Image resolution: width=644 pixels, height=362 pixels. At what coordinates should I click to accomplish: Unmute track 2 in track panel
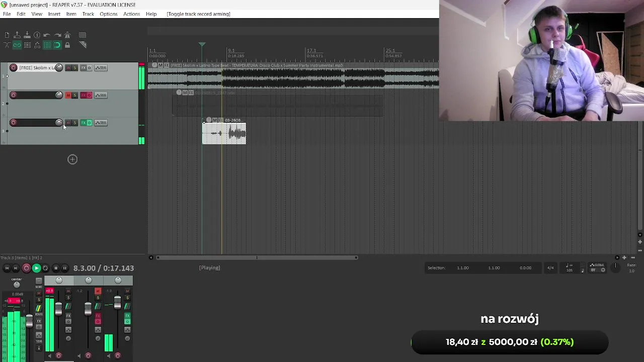click(x=68, y=95)
